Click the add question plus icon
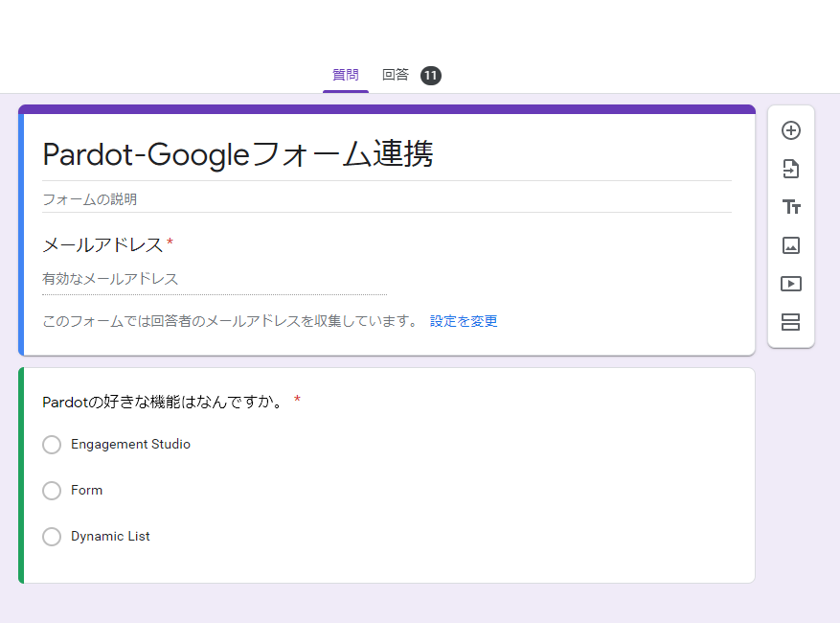Image resolution: width=840 pixels, height=623 pixels. click(x=791, y=130)
